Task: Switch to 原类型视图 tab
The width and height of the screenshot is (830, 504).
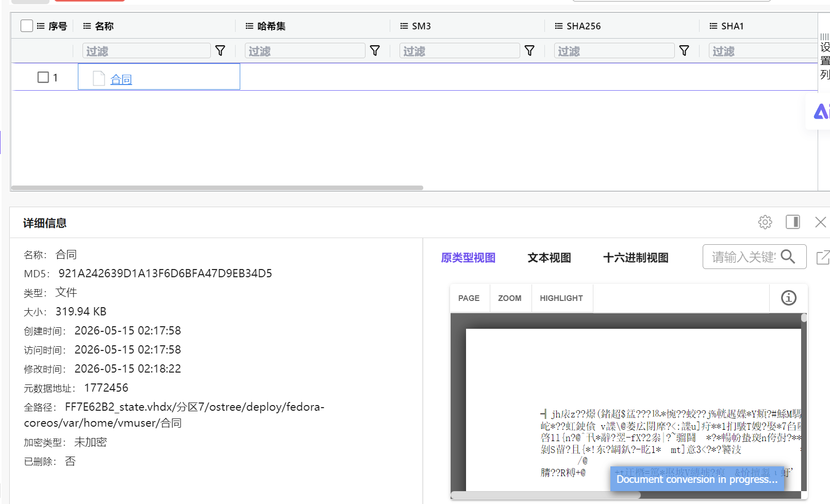Action: [468, 258]
